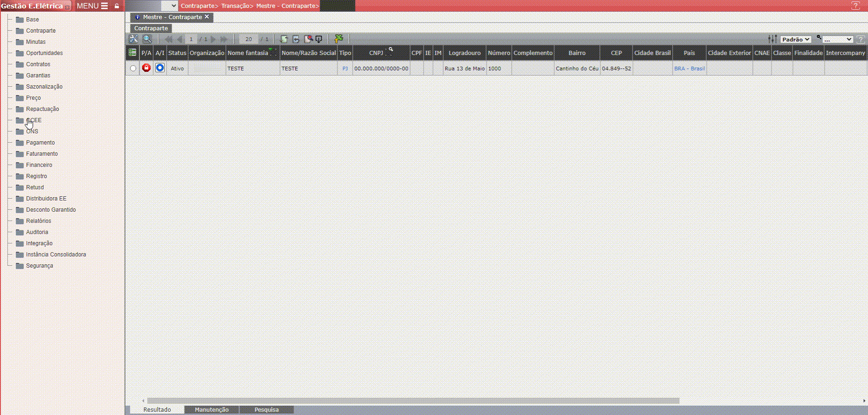
Task: Click the help question mark in grid toolbar
Action: click(861, 40)
